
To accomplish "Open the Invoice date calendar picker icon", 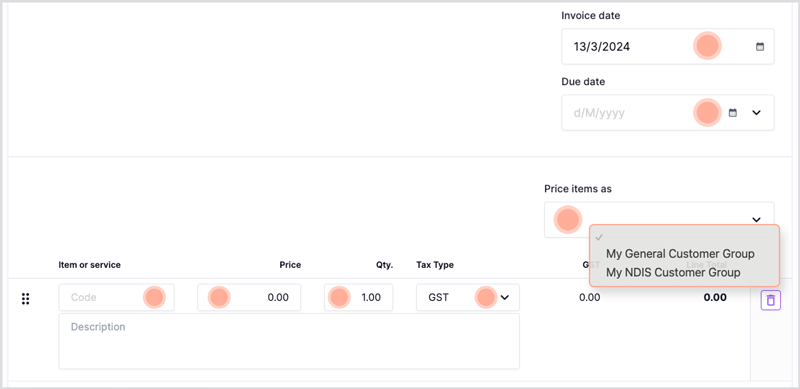I will point(760,46).
